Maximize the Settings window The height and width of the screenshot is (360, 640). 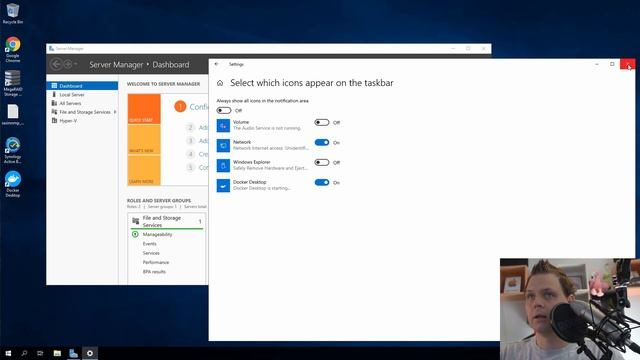click(612, 64)
